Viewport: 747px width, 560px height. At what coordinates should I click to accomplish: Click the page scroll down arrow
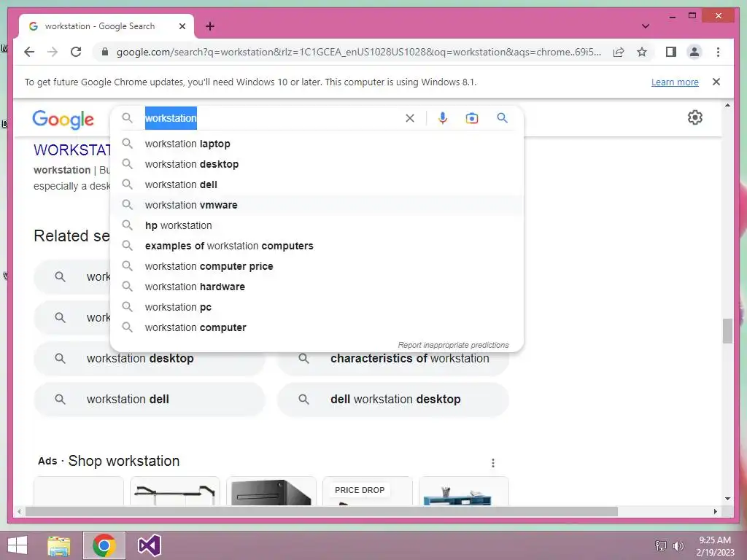(x=727, y=499)
